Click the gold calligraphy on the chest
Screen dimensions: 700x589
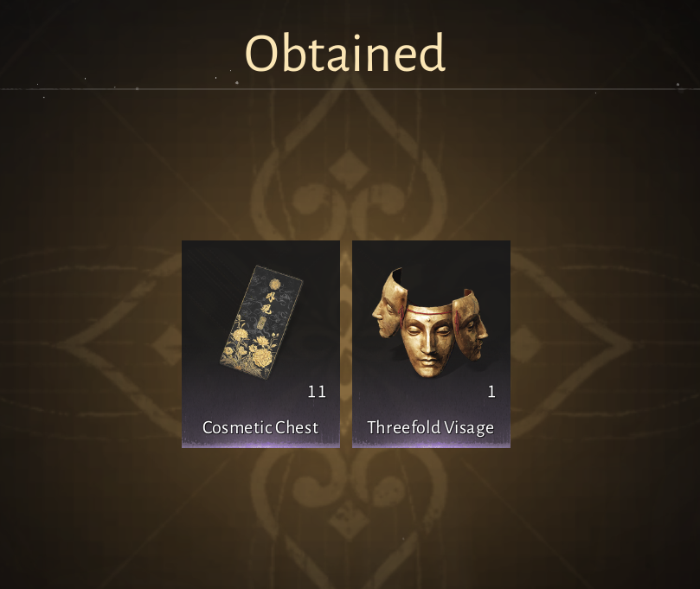(267, 303)
